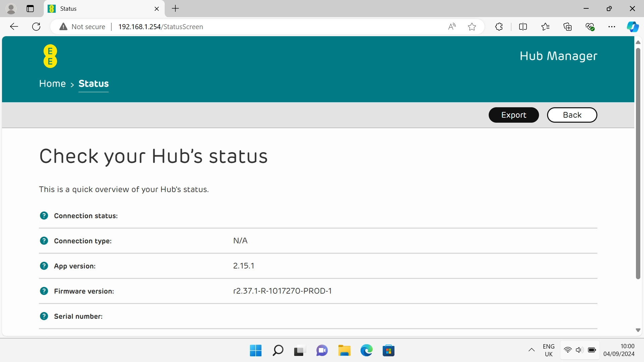Expand hidden system tray icons
Image resolution: width=644 pixels, height=362 pixels.
pos(531,350)
